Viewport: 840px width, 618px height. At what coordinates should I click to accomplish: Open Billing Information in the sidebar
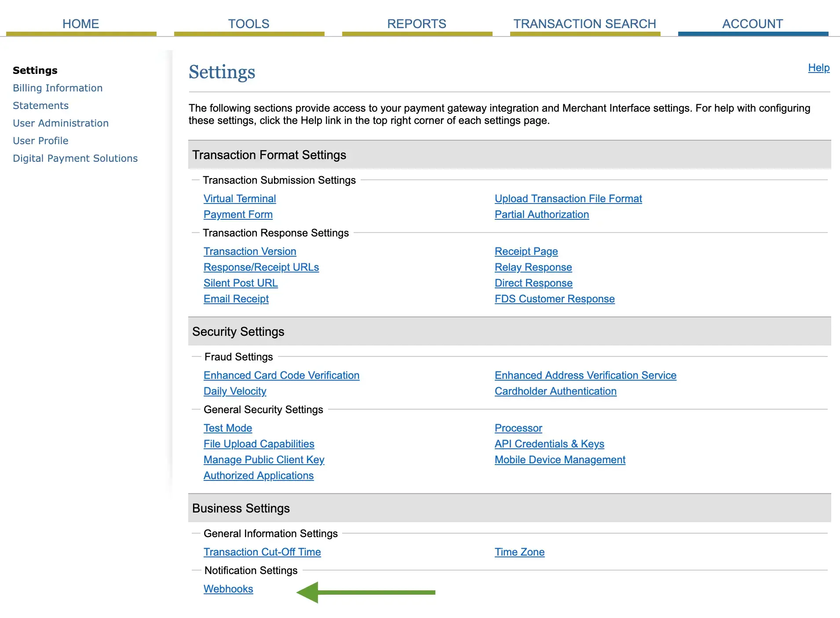58,88
